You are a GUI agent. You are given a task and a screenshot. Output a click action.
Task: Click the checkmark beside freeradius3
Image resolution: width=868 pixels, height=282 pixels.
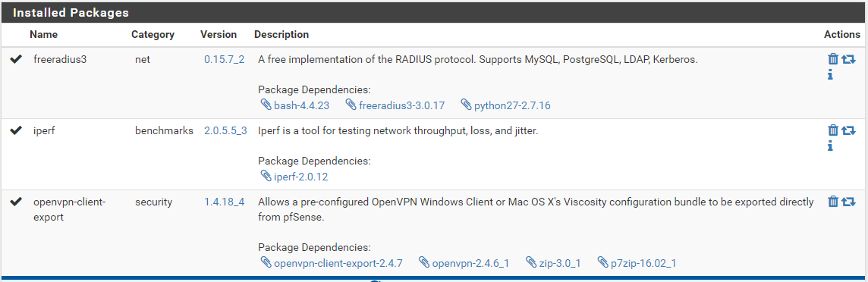tap(16, 59)
